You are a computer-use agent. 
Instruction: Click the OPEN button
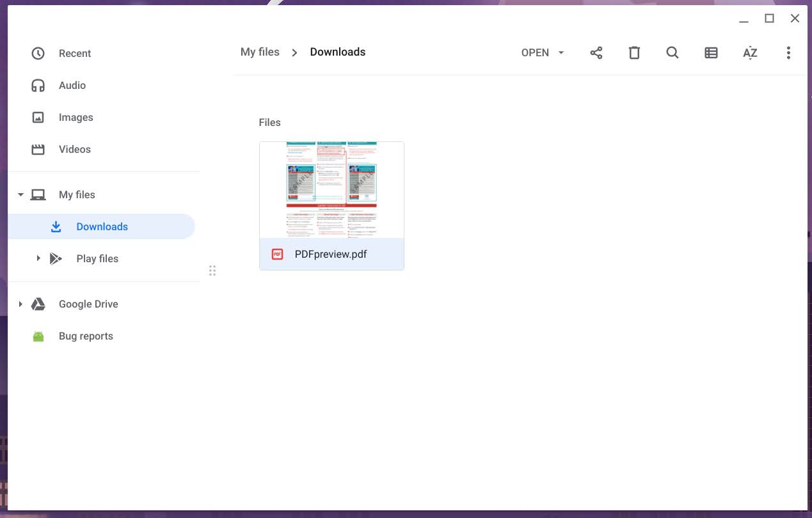(x=536, y=52)
